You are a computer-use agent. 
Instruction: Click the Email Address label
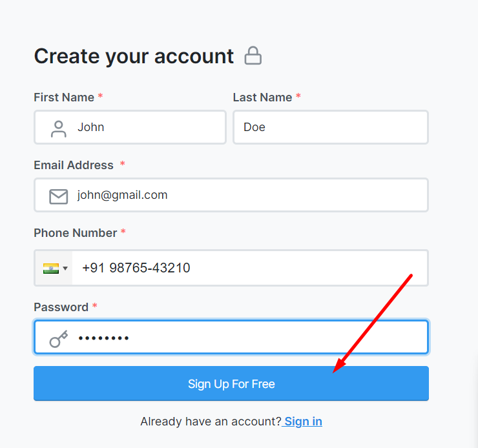coord(74,165)
